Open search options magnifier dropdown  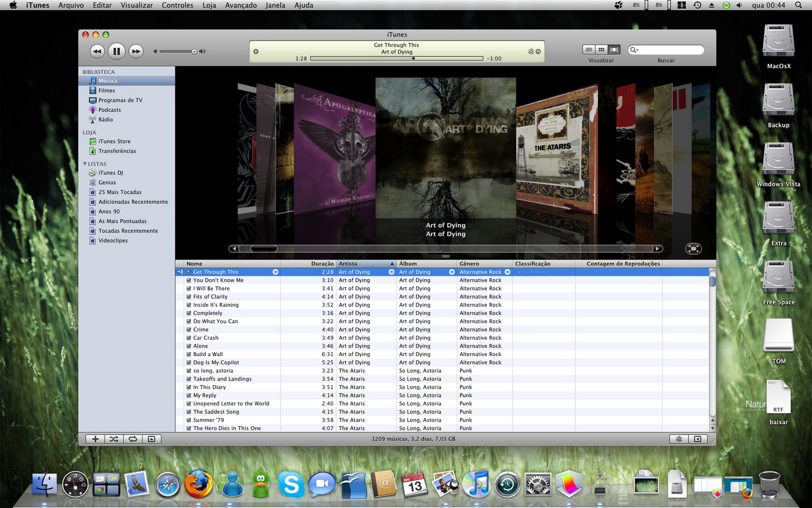pos(633,50)
